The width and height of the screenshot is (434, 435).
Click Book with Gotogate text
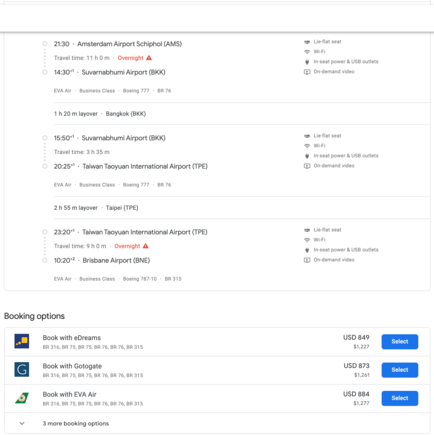click(x=72, y=366)
